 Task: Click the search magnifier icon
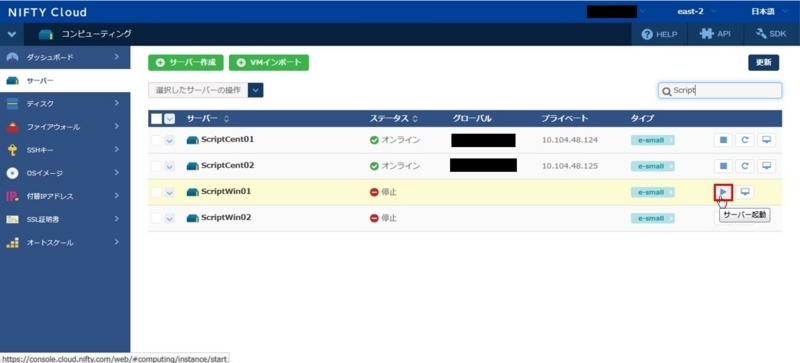[x=666, y=91]
